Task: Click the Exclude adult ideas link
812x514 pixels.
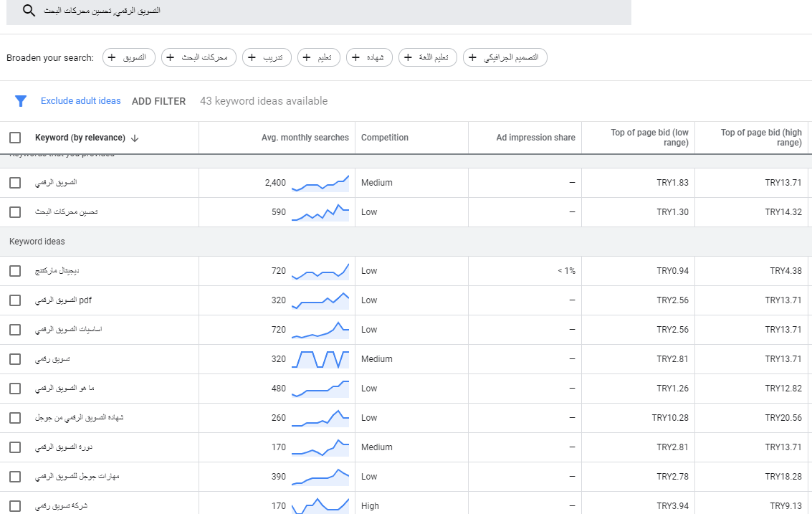Action: [x=81, y=101]
